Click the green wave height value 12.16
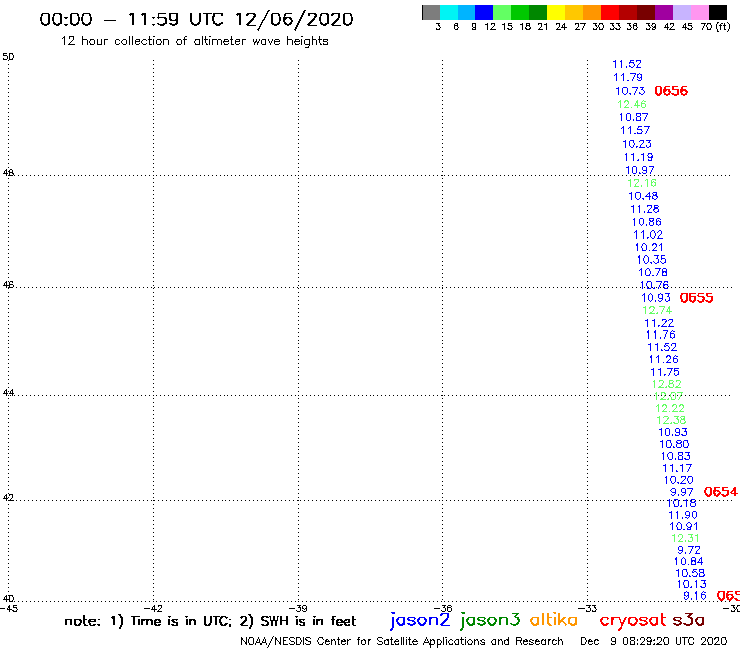This screenshot has height=650, width=740. pos(642,183)
